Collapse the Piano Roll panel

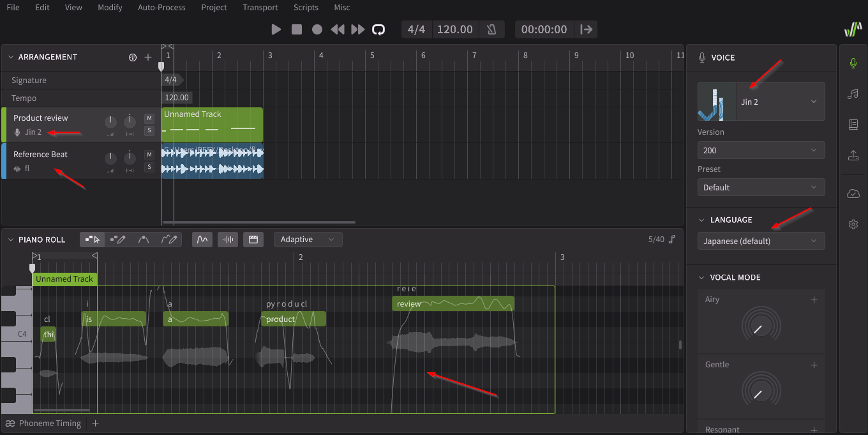[x=10, y=240]
